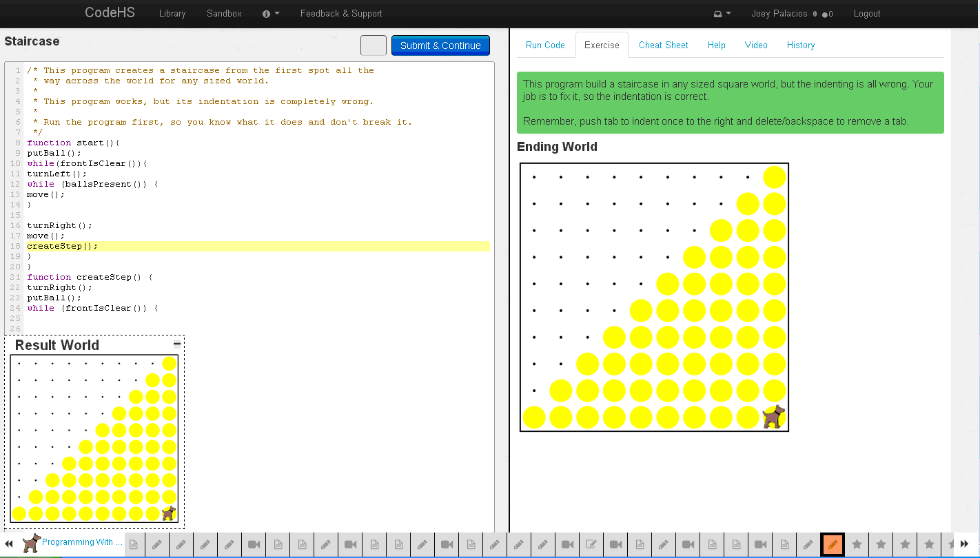Go to previous lessons with double-left arrow
Screen dimensions: 980x558
(9, 544)
